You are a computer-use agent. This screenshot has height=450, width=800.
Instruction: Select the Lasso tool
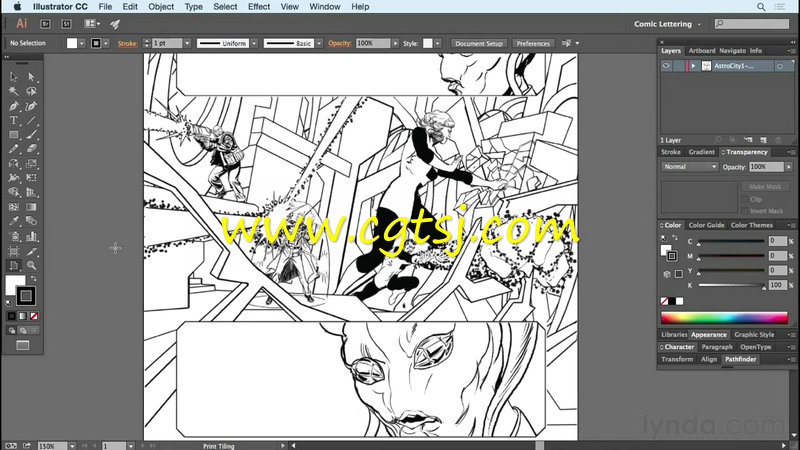click(x=31, y=91)
